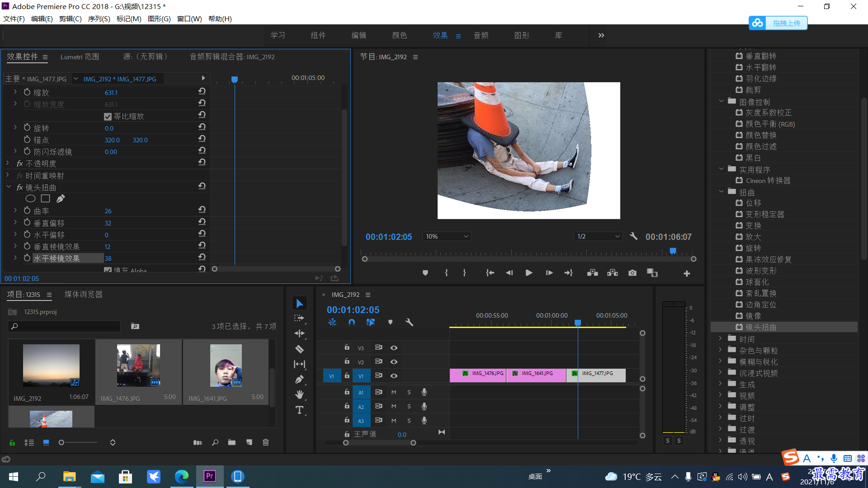Expand the 缩放 property
The image size is (868, 488).
click(15, 92)
